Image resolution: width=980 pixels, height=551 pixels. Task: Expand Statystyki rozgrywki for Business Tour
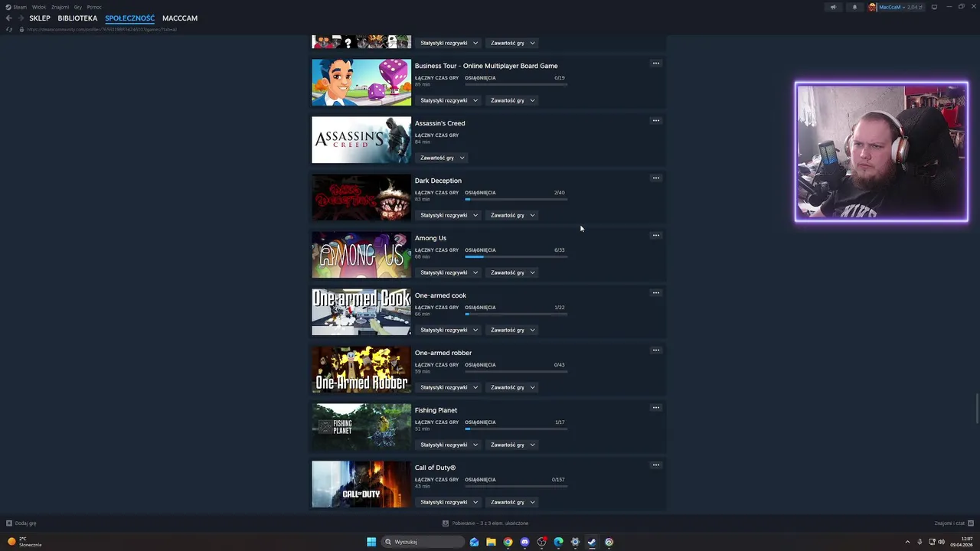pos(449,100)
